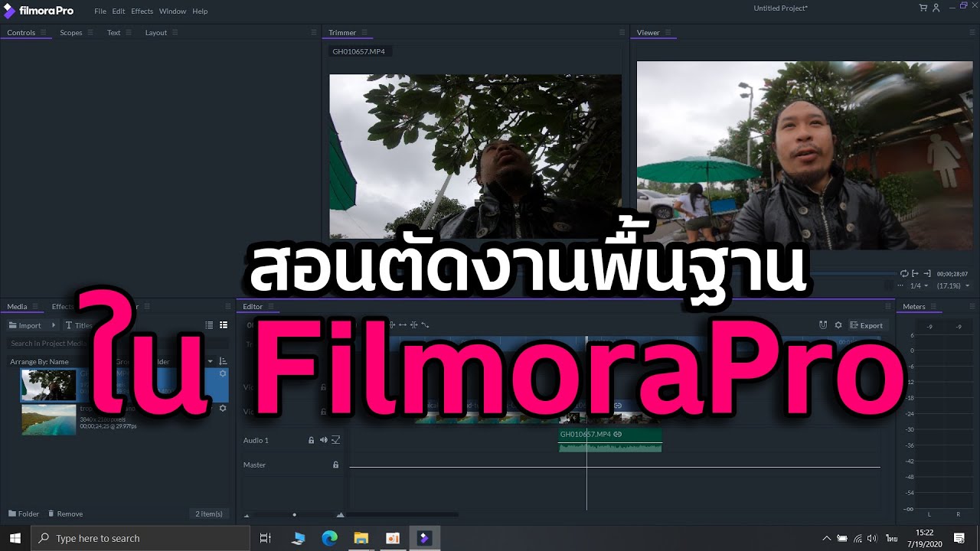Toggle lock on the lower Video track
The height and width of the screenshot is (551, 980).
point(323,412)
